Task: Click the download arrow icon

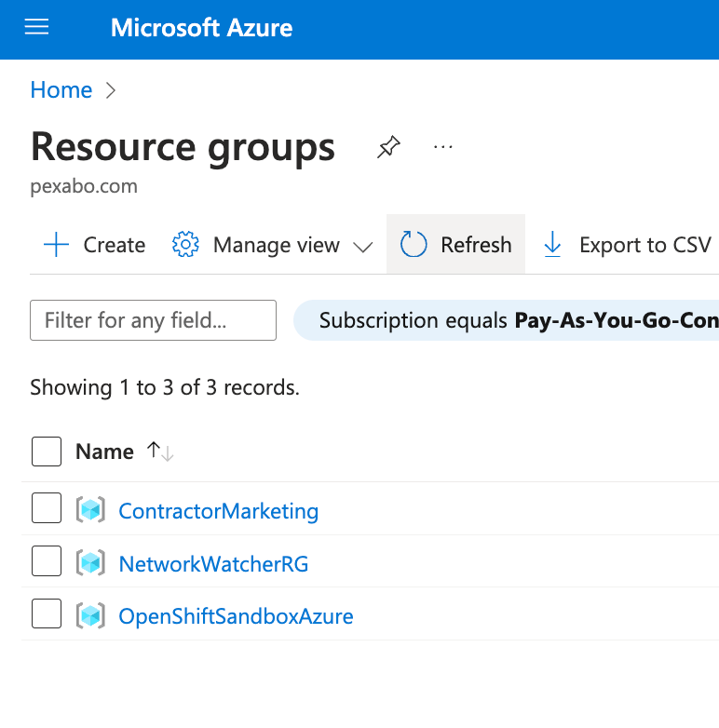Action: tap(552, 244)
